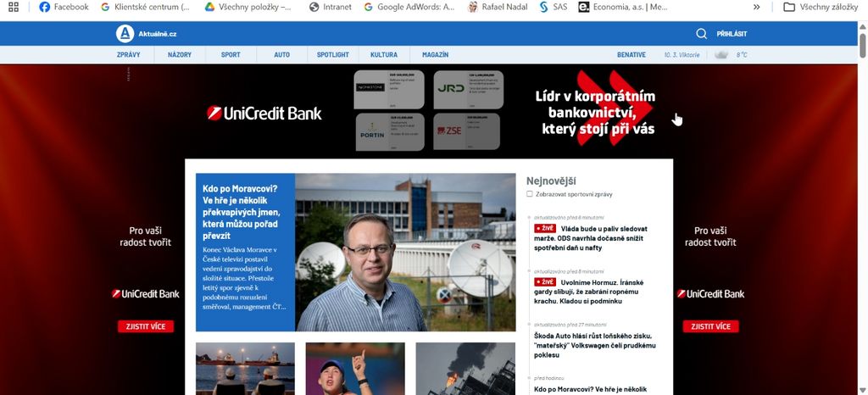Click the weather cloud icon

[721, 55]
